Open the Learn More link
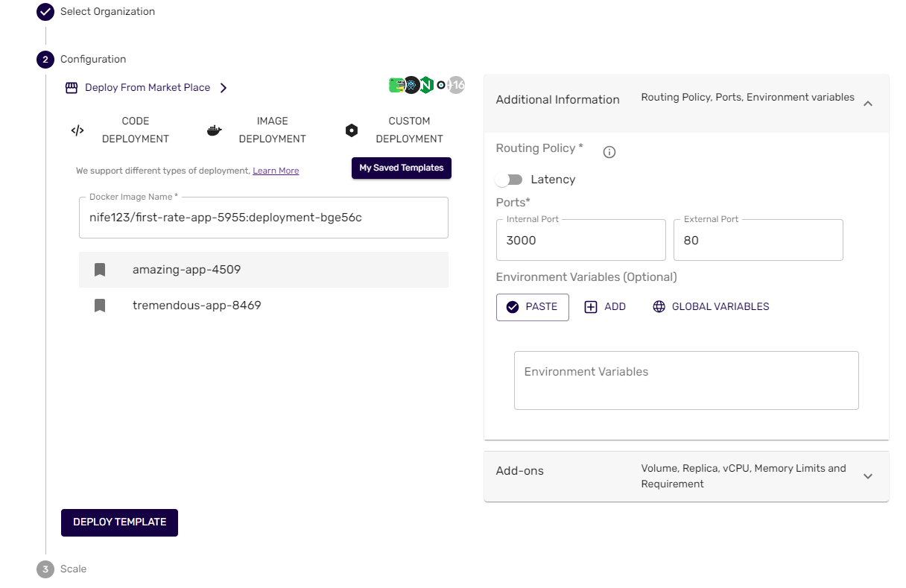The image size is (906, 588). coord(276,171)
